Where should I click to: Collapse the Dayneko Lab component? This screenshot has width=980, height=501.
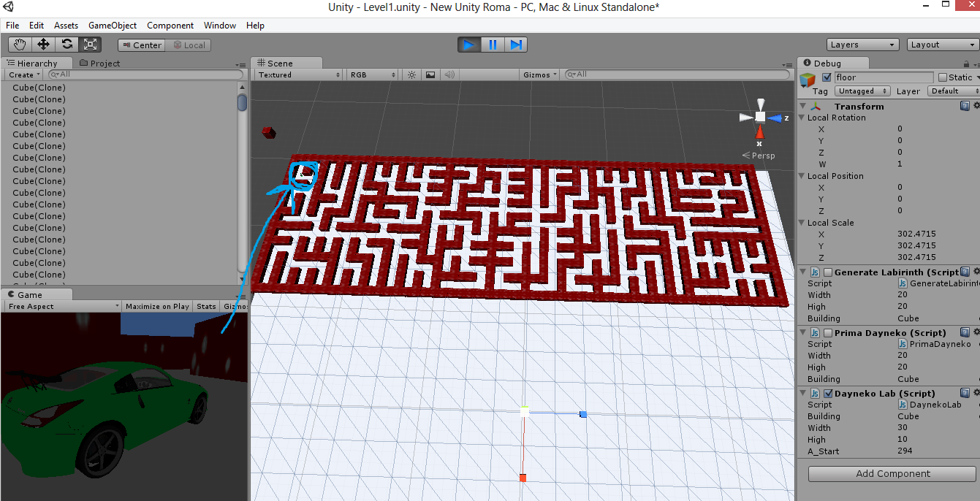802,394
